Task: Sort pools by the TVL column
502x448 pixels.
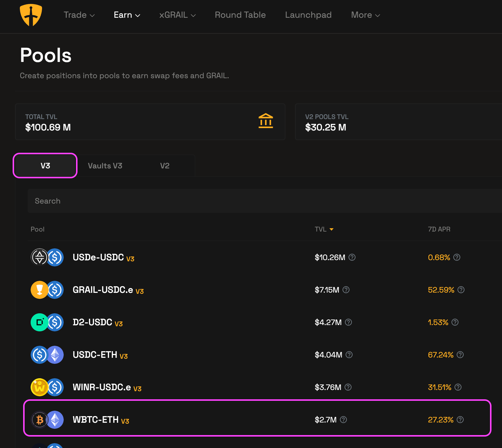Action: (x=324, y=229)
